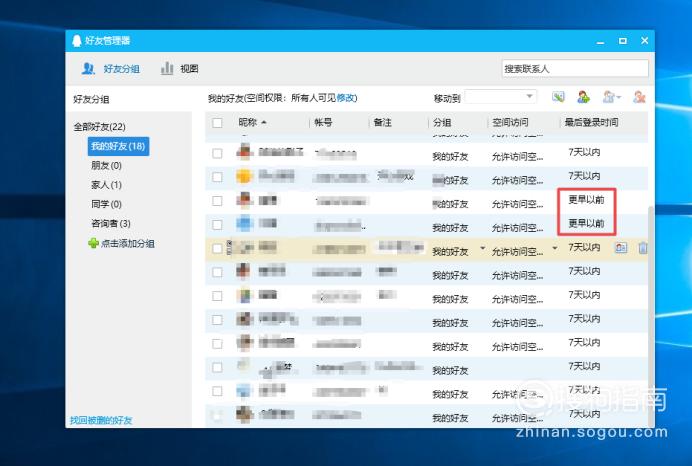Select the 同学(0) group

pos(106,204)
